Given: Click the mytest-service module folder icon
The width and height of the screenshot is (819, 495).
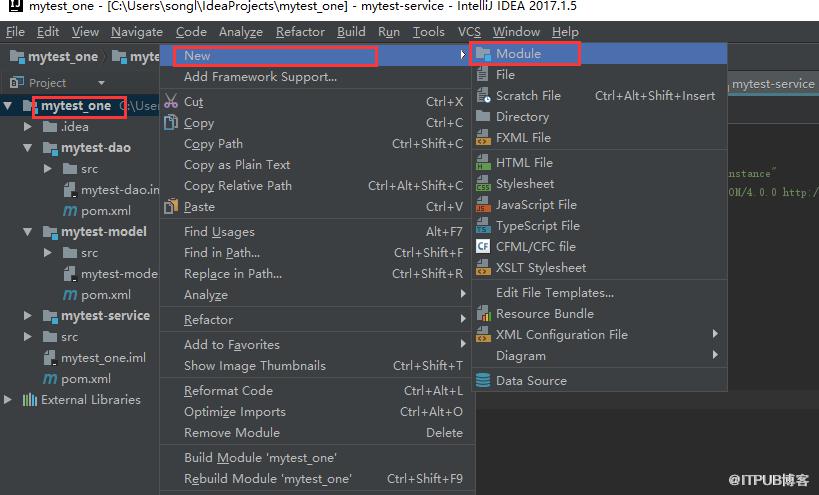Looking at the screenshot, I should click(x=50, y=316).
